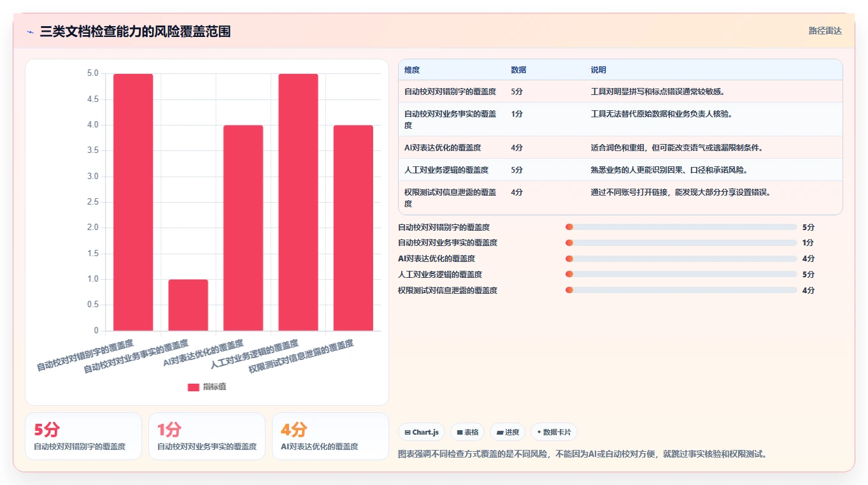
Task: Click the 人工对业务逻辑的覆盖度 progress bar
Action: pyautogui.click(x=681, y=275)
